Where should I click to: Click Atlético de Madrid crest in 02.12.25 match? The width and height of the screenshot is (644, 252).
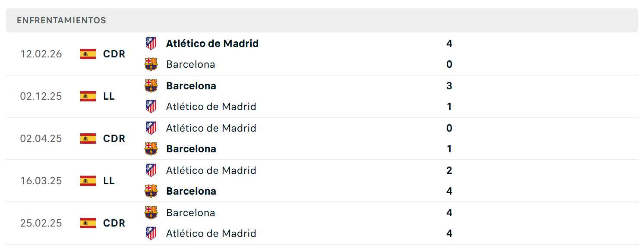(151, 107)
